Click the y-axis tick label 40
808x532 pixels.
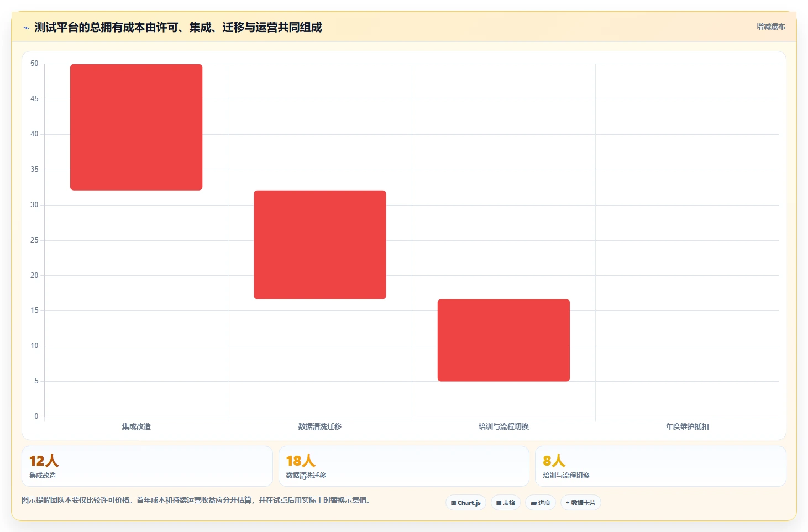34,134
